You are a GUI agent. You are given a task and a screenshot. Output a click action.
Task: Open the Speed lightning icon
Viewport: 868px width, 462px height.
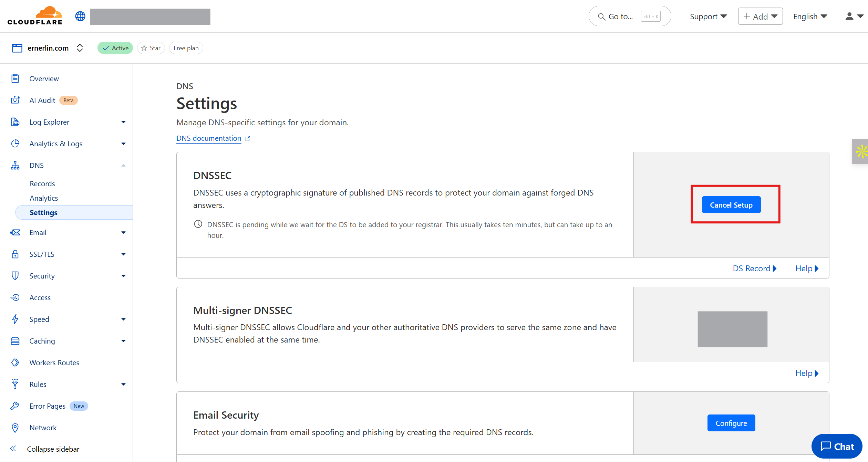15,319
